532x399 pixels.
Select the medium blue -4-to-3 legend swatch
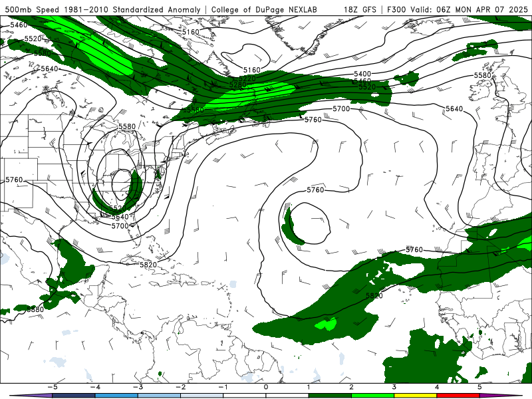click(x=116, y=396)
